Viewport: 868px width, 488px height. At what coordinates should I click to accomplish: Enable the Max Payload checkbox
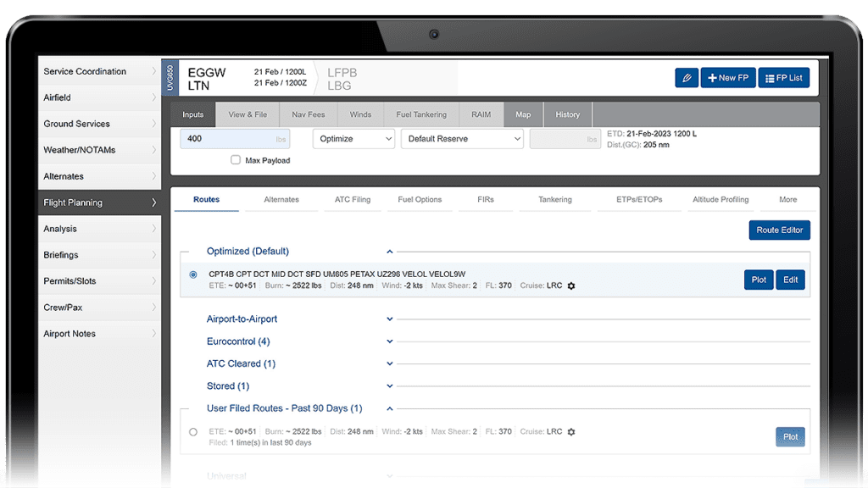coord(236,160)
